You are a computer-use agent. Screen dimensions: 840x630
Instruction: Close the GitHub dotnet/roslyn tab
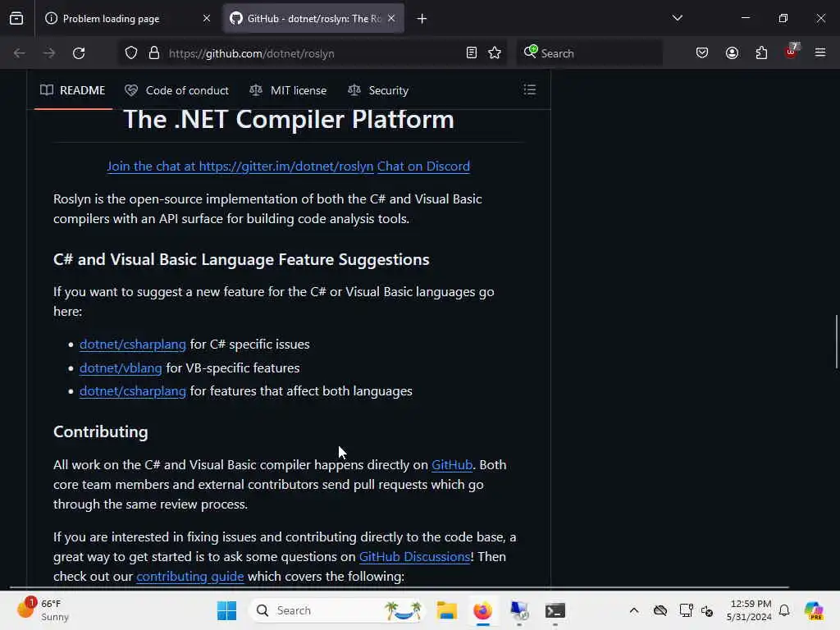pos(391,19)
